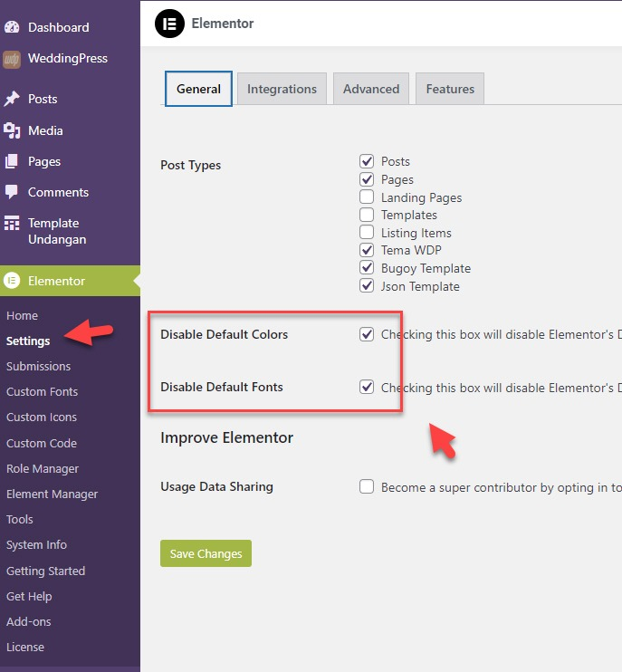Uncheck the Posts post type checkbox
Image resolution: width=622 pixels, height=672 pixels.
(367, 161)
